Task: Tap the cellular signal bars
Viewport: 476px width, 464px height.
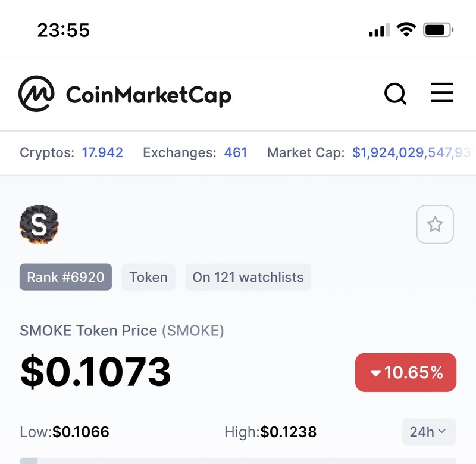Action: tap(379, 30)
